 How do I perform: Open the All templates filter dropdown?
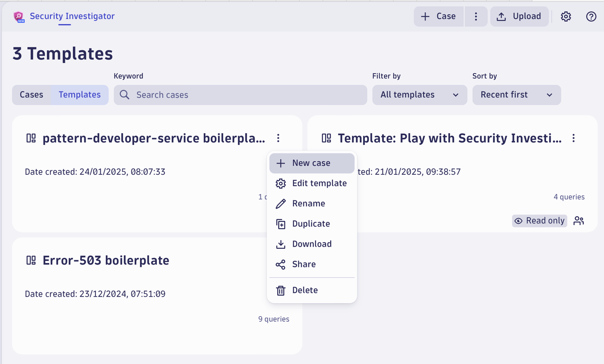coord(419,95)
